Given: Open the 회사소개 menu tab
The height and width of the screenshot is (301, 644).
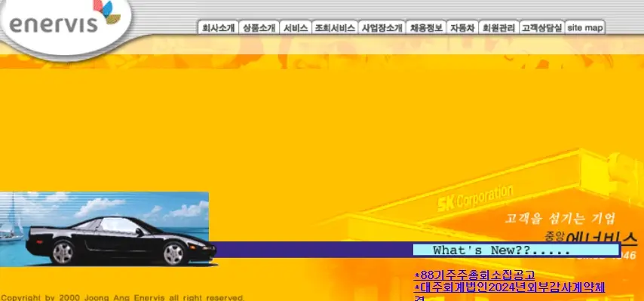Looking at the screenshot, I should point(218,27).
